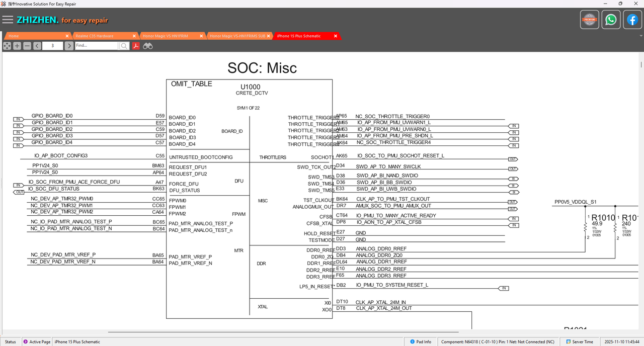Select net IO_AP_FROM_PMU_PRE_SHDN_L
644x346 pixels.
pos(395,136)
